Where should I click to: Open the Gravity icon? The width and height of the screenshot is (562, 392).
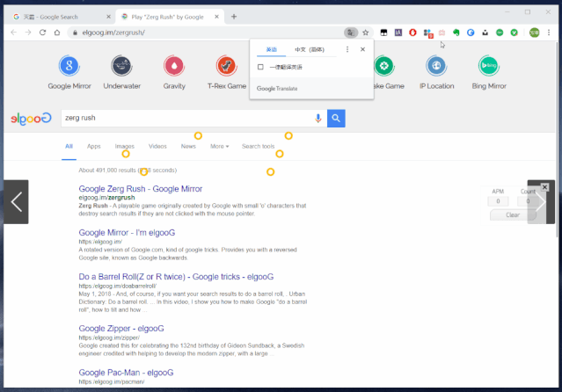point(174,66)
